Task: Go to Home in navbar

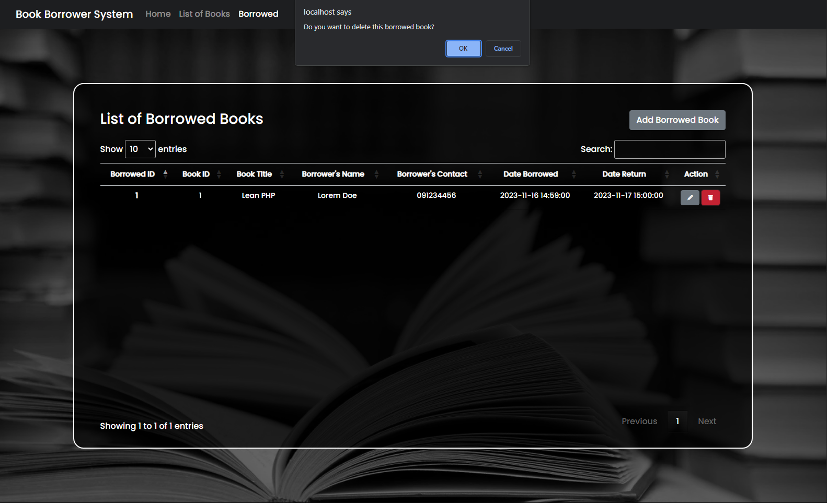Action: coord(158,14)
